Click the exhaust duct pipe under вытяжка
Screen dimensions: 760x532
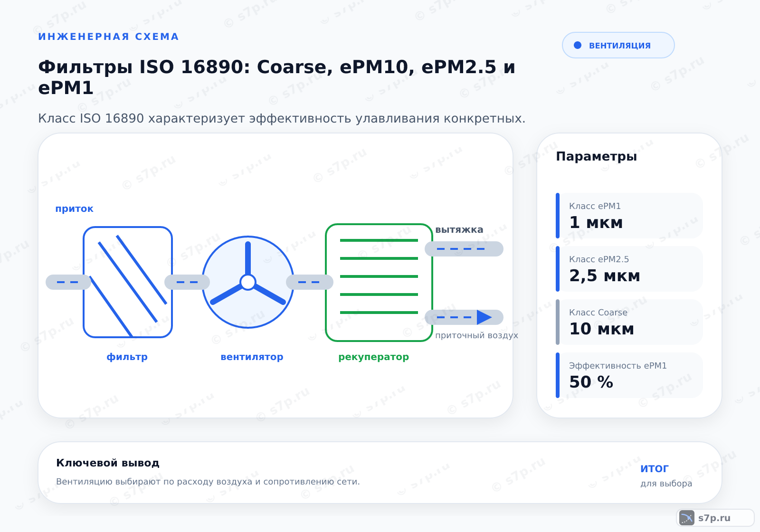point(464,249)
